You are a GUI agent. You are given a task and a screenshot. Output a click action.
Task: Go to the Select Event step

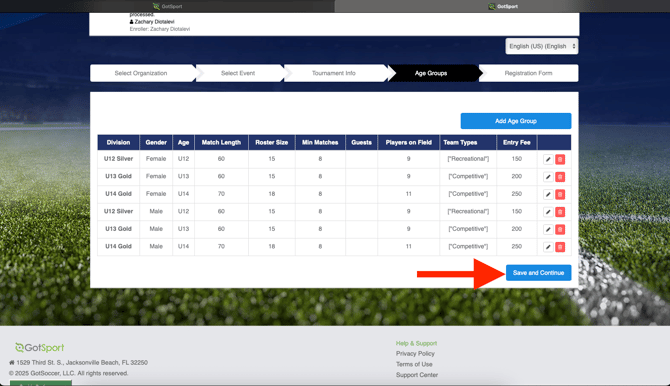coord(238,73)
